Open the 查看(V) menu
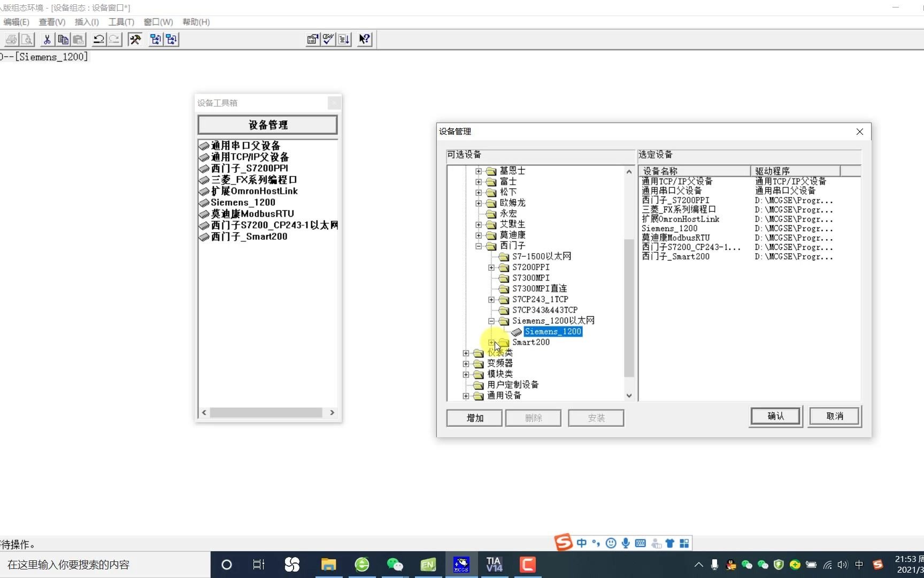Screen dimensions: 924x578 coord(52,22)
